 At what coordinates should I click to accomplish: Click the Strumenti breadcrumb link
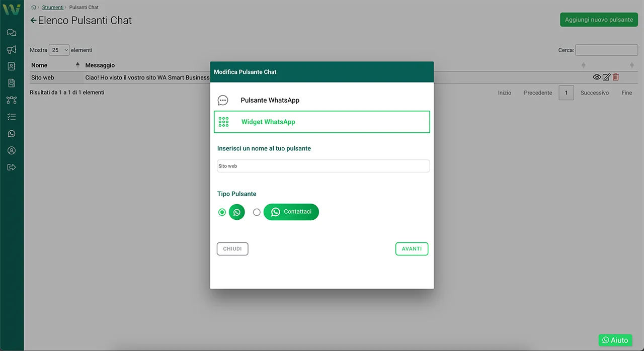tap(53, 8)
